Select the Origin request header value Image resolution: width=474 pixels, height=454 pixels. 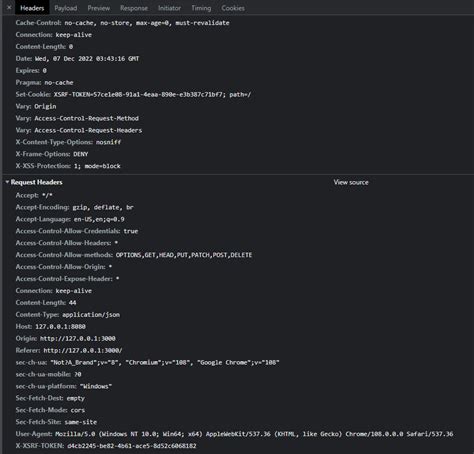pyautogui.click(x=78, y=338)
